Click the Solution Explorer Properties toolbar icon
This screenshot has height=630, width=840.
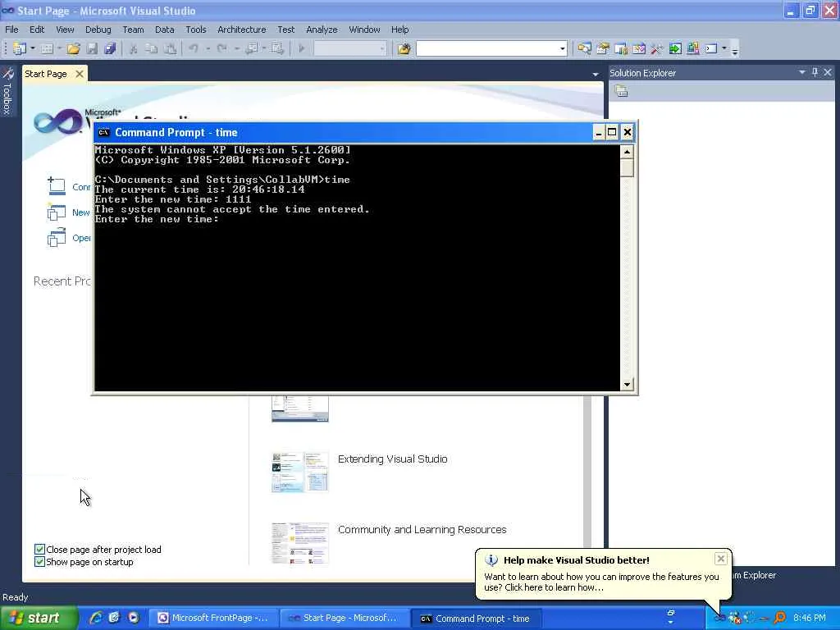coord(621,91)
